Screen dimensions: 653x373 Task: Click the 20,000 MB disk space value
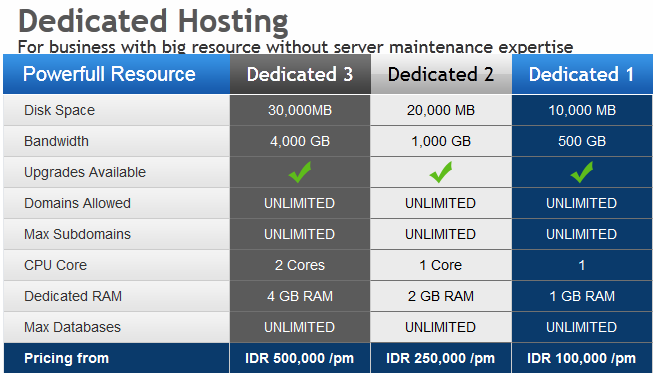[441, 110]
